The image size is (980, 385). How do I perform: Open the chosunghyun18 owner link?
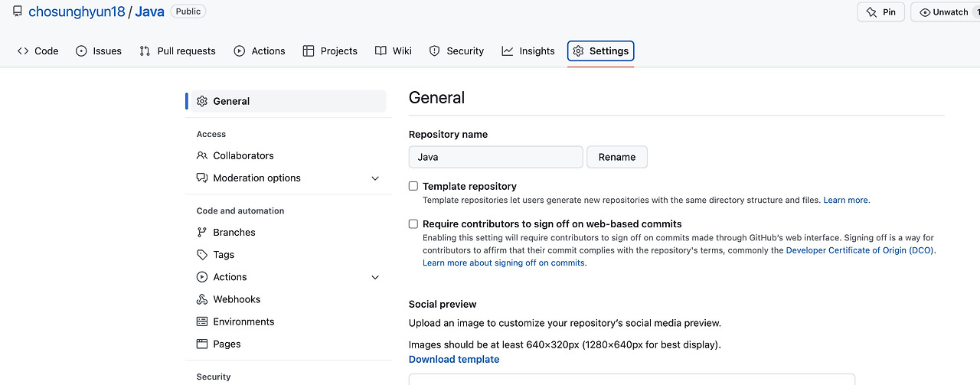[x=77, y=11]
